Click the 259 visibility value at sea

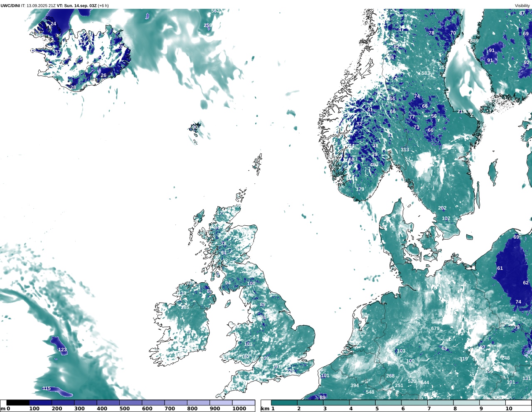(208, 25)
